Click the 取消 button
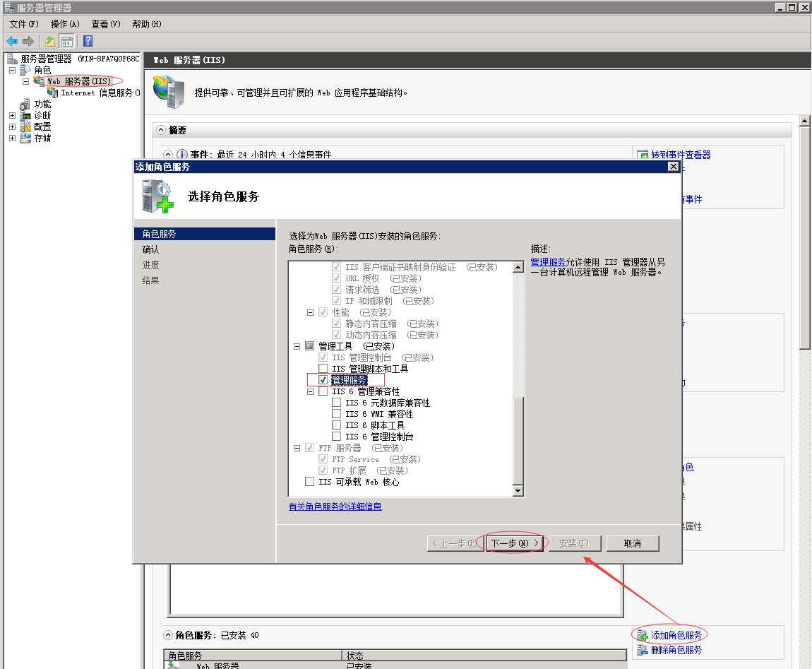 (633, 543)
